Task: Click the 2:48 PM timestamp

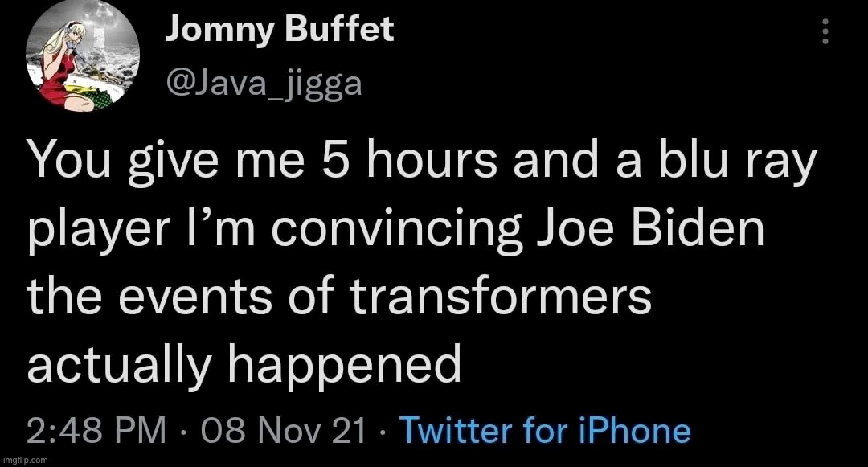Action: point(95,432)
